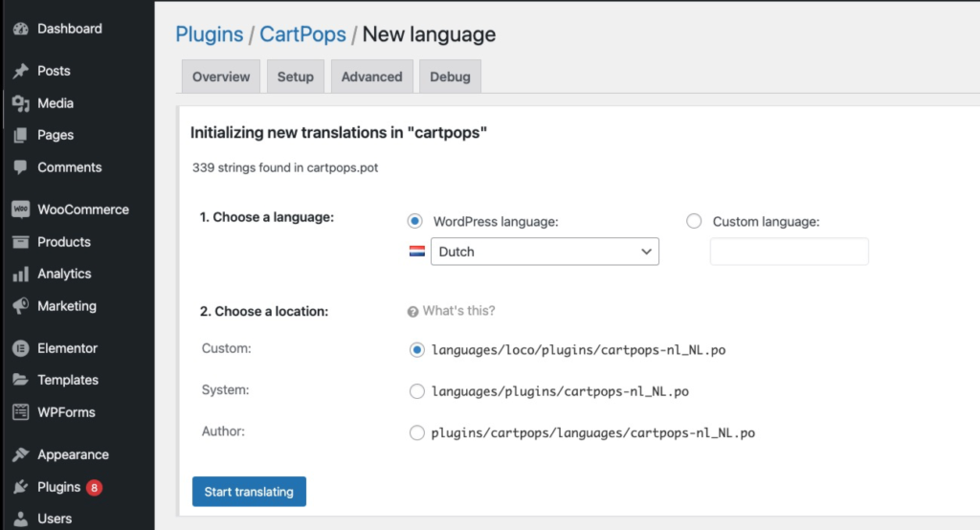Click the Dashboard gauge icon
Image resolution: width=980 pixels, height=530 pixels.
pyautogui.click(x=21, y=29)
